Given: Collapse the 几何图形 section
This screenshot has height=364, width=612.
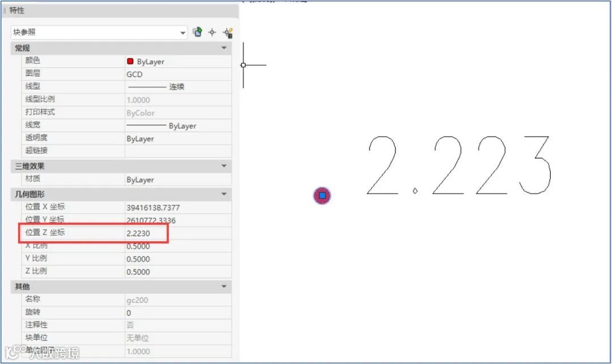Looking at the screenshot, I should click(x=224, y=194).
